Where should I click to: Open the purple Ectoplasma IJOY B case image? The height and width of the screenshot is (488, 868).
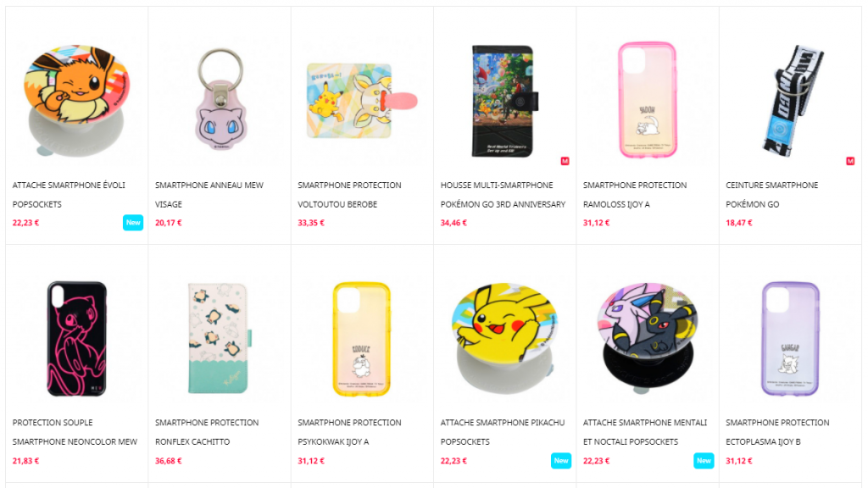pyautogui.click(x=790, y=339)
